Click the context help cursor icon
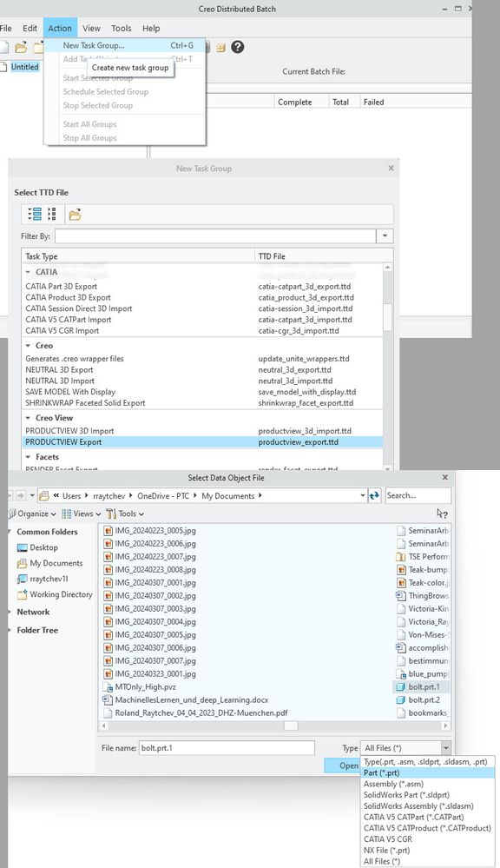Screen dimensions: 500x868 (442, 514)
